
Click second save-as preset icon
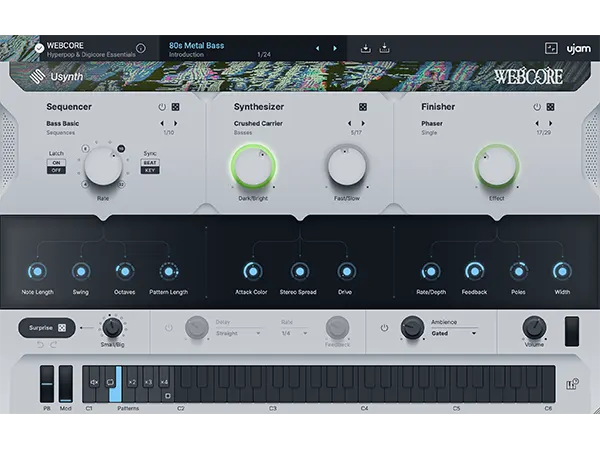[385, 48]
